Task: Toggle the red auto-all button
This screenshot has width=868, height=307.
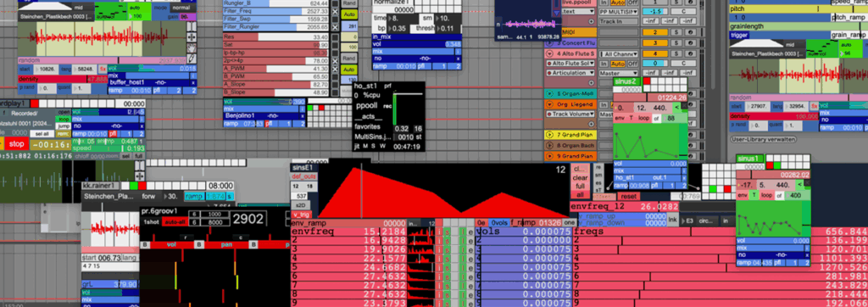Action: (x=175, y=221)
